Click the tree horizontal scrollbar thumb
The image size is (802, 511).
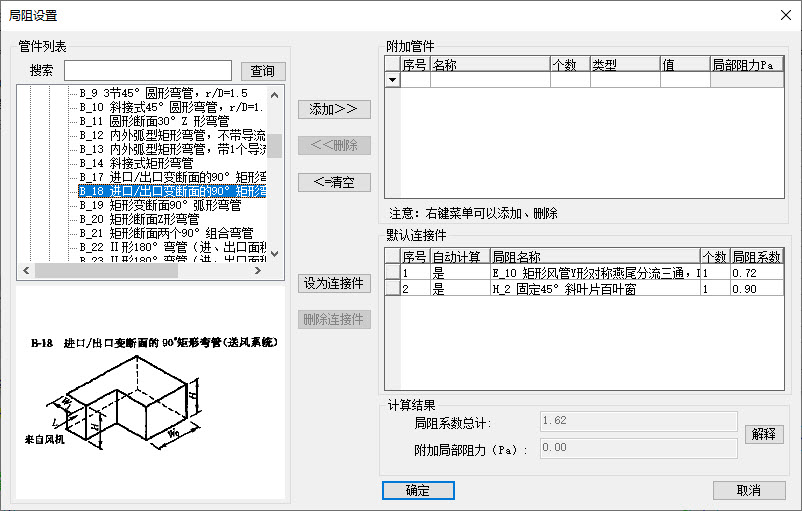pyautogui.click(x=105, y=270)
